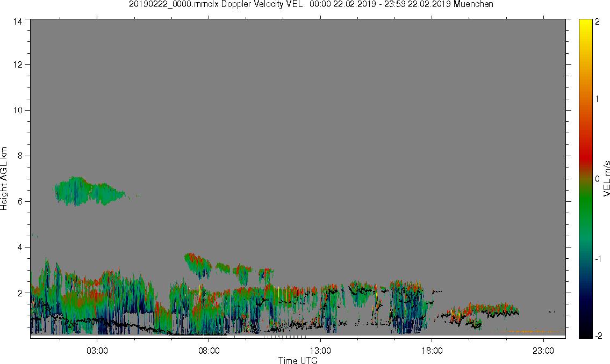Click the height tick label '4'

click(x=20, y=247)
